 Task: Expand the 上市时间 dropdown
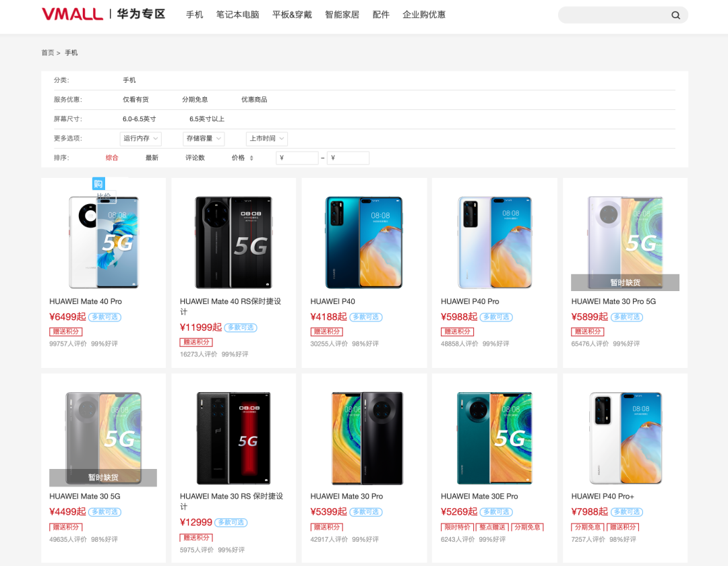[267, 139]
